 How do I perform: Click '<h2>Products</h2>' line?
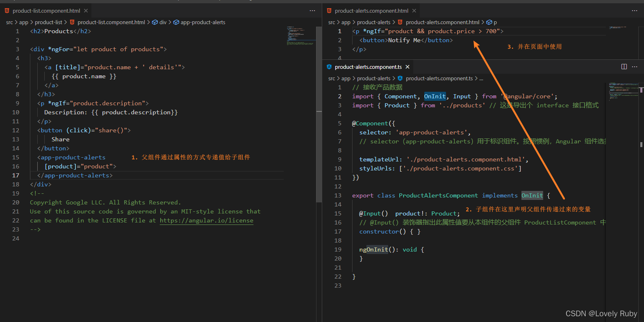click(60, 31)
